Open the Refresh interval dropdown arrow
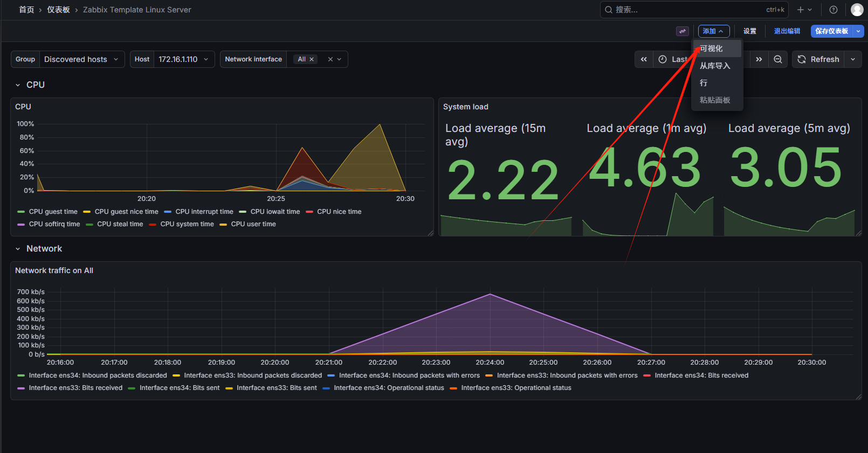 [x=853, y=59]
